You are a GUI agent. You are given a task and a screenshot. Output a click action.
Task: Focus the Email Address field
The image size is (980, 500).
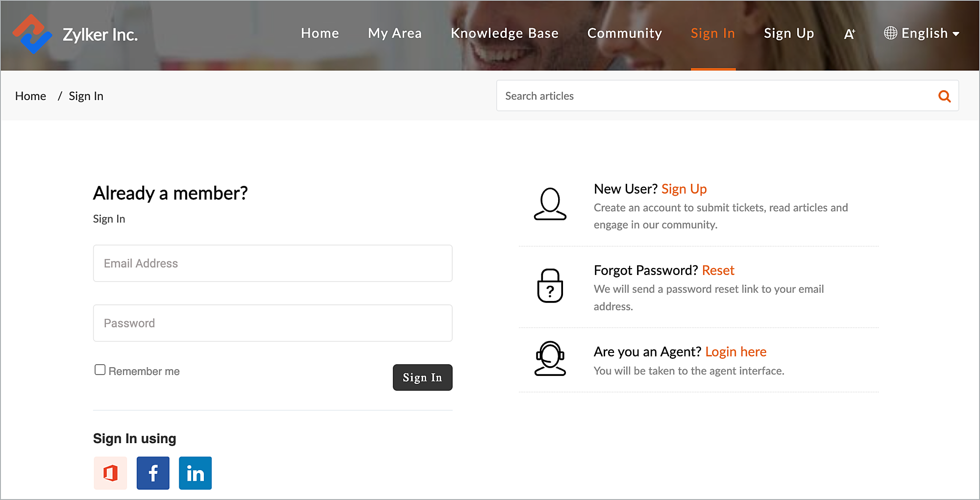tap(272, 263)
